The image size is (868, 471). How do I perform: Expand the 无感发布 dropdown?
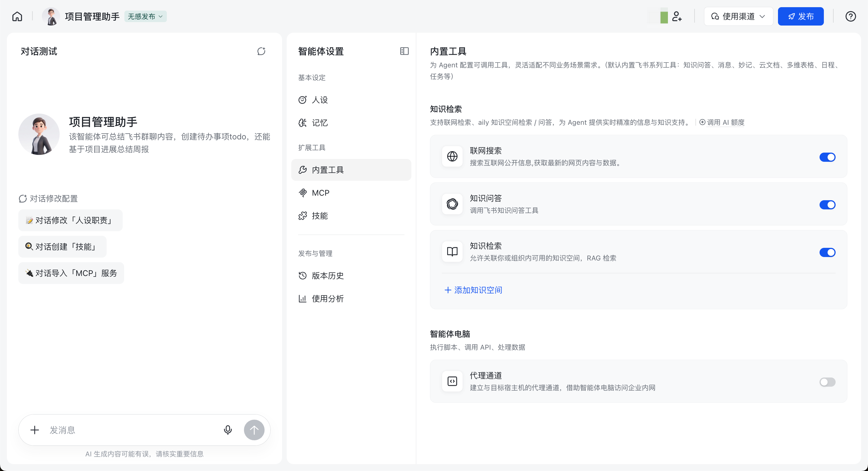145,17
